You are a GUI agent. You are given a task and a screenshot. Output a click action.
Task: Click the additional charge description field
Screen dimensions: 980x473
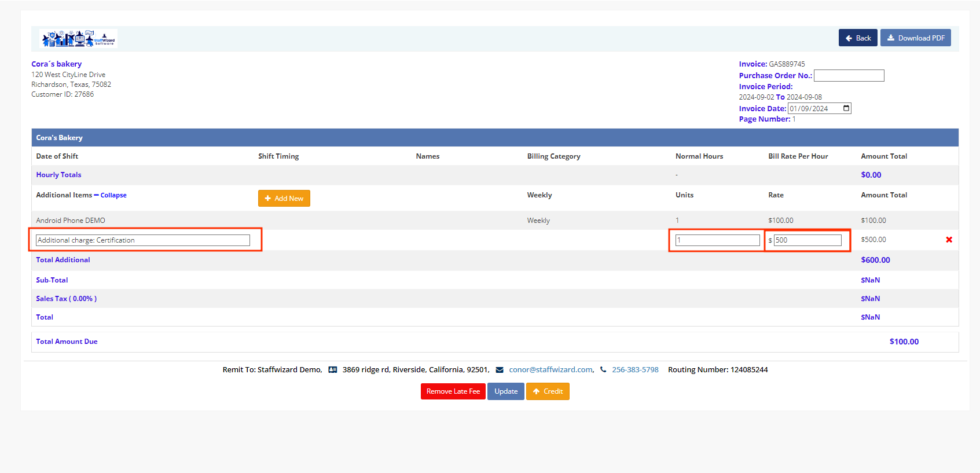pyautogui.click(x=143, y=240)
